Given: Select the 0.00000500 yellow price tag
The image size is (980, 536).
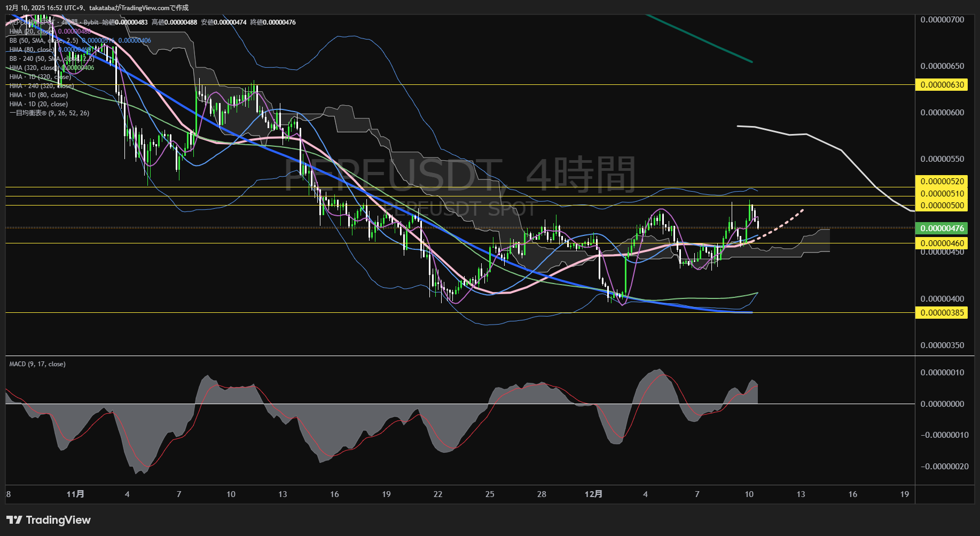Looking at the screenshot, I should 942,206.
